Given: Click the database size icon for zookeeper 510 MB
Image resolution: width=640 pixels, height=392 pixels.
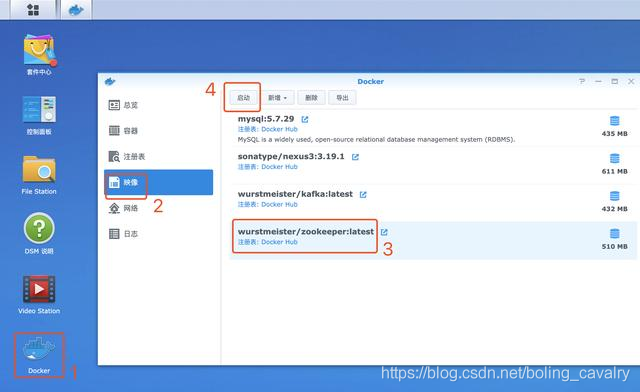Looking at the screenshot, I should 614,234.
